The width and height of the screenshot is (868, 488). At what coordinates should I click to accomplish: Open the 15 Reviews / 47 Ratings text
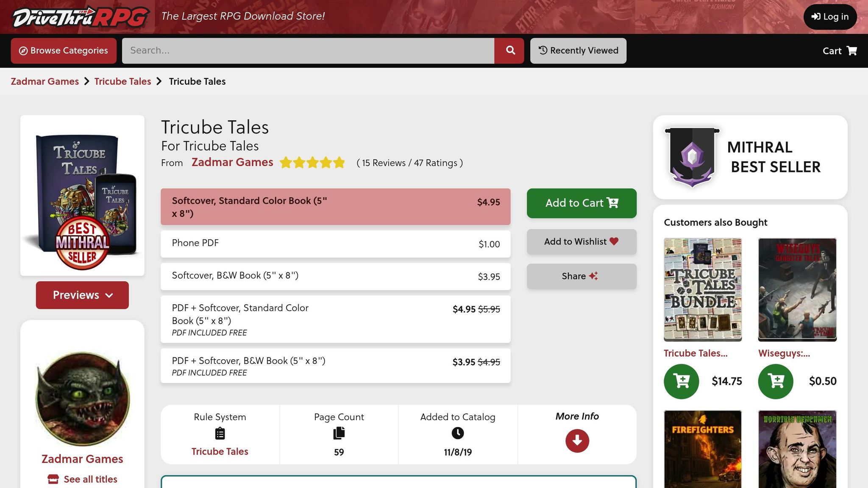click(x=410, y=163)
